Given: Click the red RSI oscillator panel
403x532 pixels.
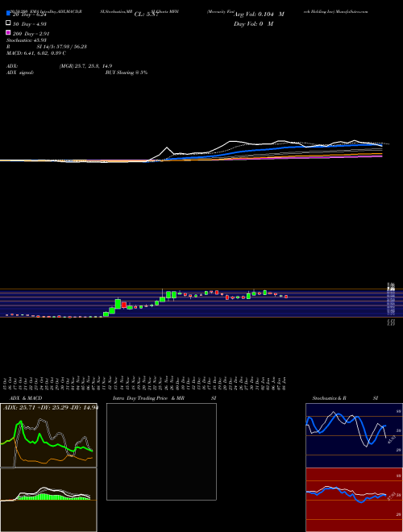Looking at the screenshot, I should tap(354, 500).
